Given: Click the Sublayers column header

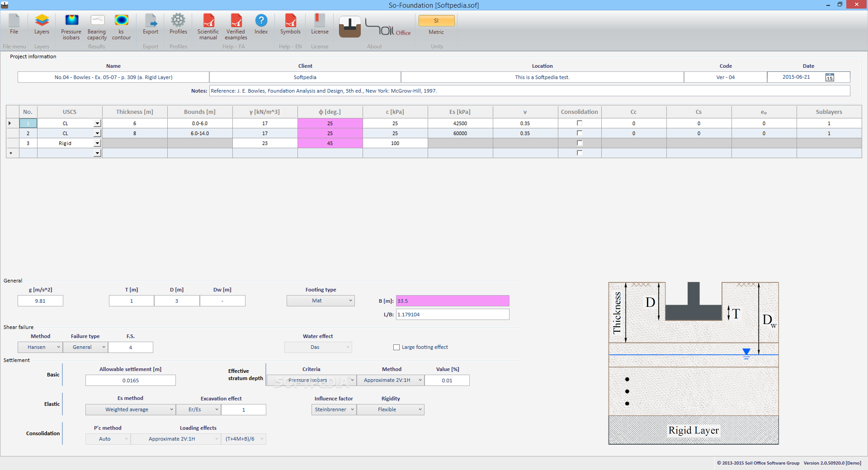Looking at the screenshot, I should [x=829, y=112].
